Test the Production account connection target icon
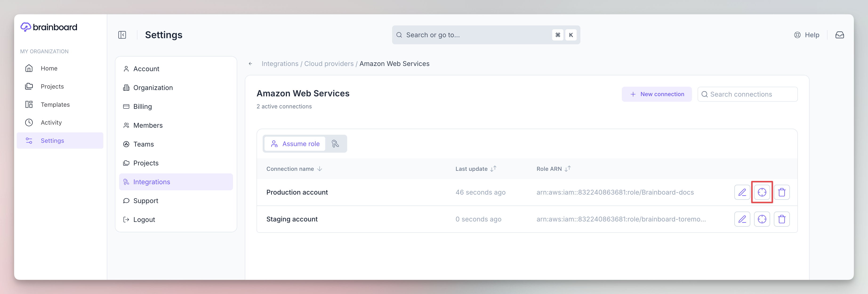Screen dimensions: 868x294 (762, 192)
